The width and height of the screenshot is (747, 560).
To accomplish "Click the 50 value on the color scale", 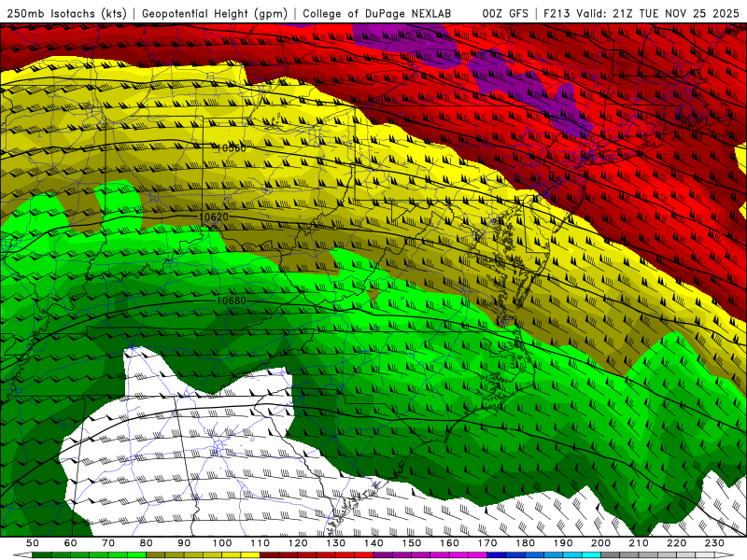I will click(33, 543).
